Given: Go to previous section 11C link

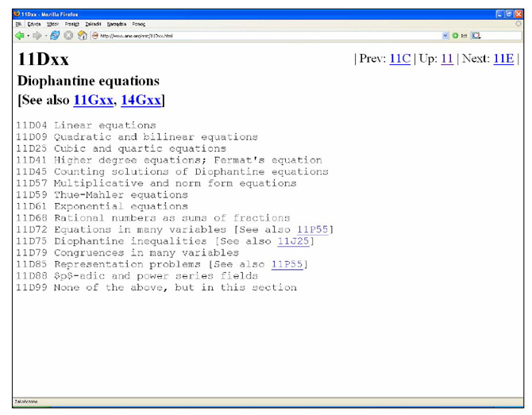Looking at the screenshot, I should coord(399,59).
